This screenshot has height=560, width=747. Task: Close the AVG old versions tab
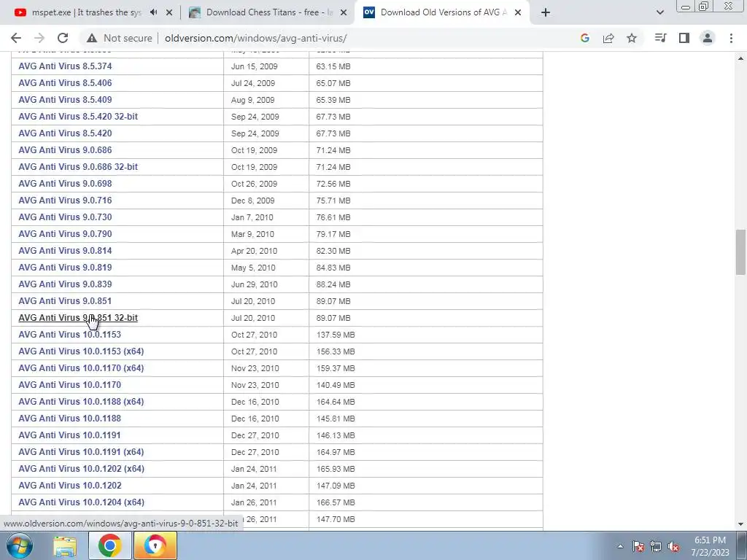(518, 13)
